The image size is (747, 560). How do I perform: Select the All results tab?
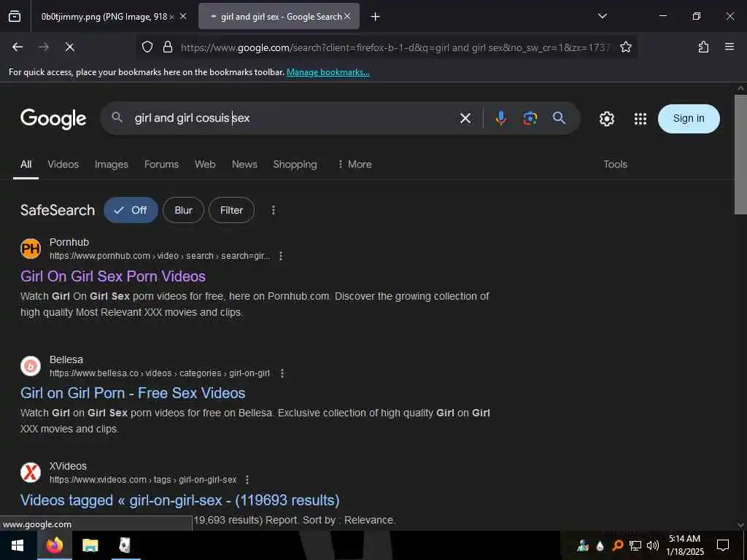click(26, 164)
